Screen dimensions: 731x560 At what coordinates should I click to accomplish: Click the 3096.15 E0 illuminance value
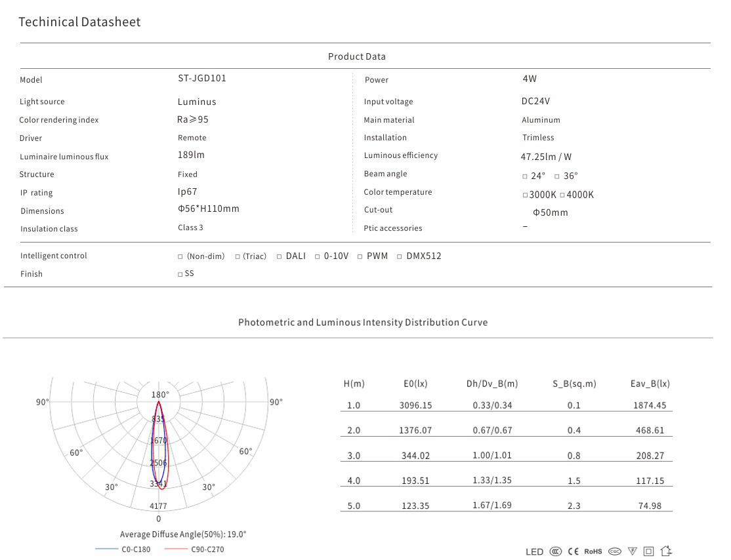tap(415, 405)
